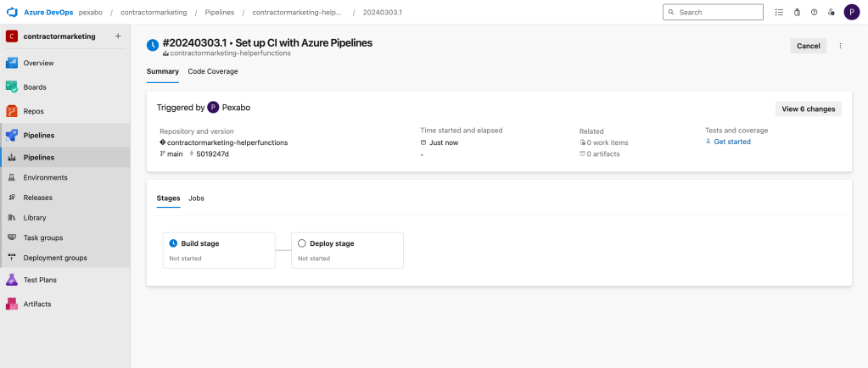Open Library icon in sidebar

(x=12, y=217)
